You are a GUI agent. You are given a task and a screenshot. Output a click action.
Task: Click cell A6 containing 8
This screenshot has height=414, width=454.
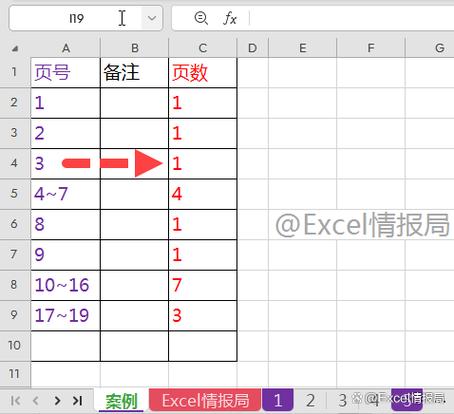66,224
